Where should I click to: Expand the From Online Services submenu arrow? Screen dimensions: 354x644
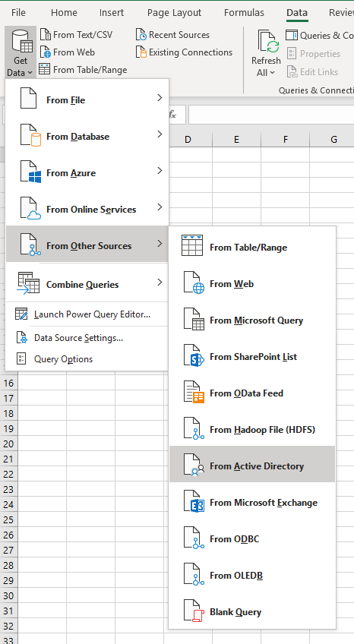(x=160, y=207)
